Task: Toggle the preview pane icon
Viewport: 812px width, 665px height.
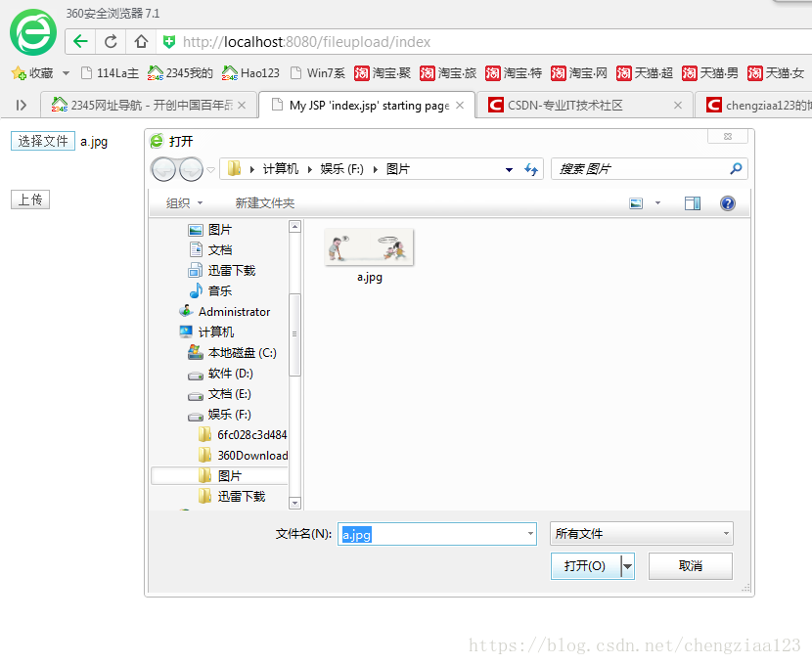Action: coord(693,203)
